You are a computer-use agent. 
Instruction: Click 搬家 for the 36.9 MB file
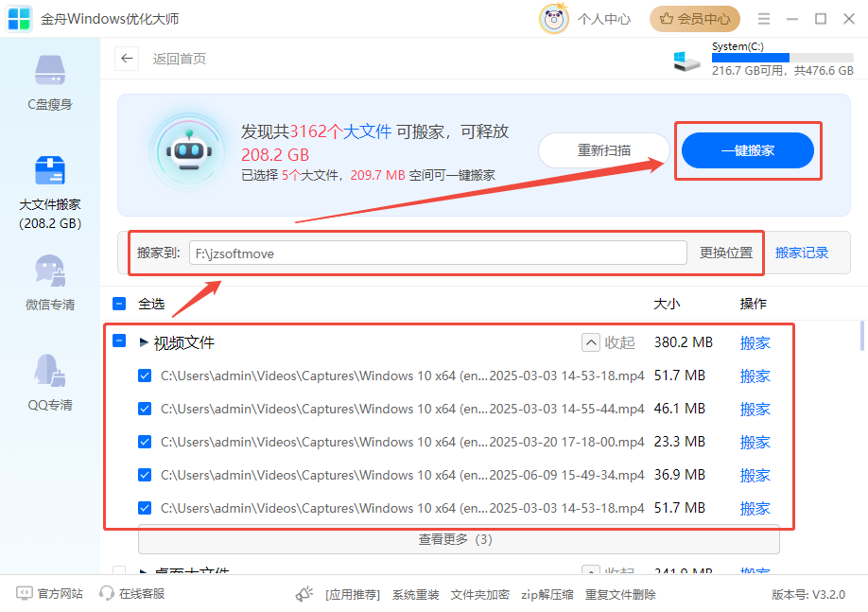[755, 475]
